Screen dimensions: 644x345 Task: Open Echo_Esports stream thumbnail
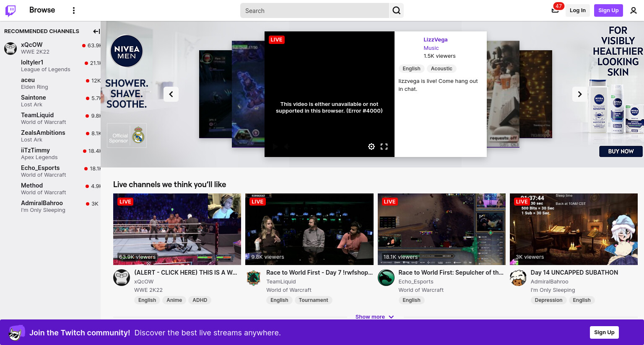point(441,229)
